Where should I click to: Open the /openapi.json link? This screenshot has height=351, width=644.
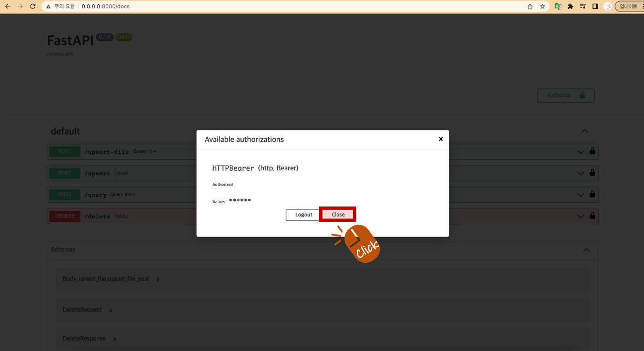point(60,54)
